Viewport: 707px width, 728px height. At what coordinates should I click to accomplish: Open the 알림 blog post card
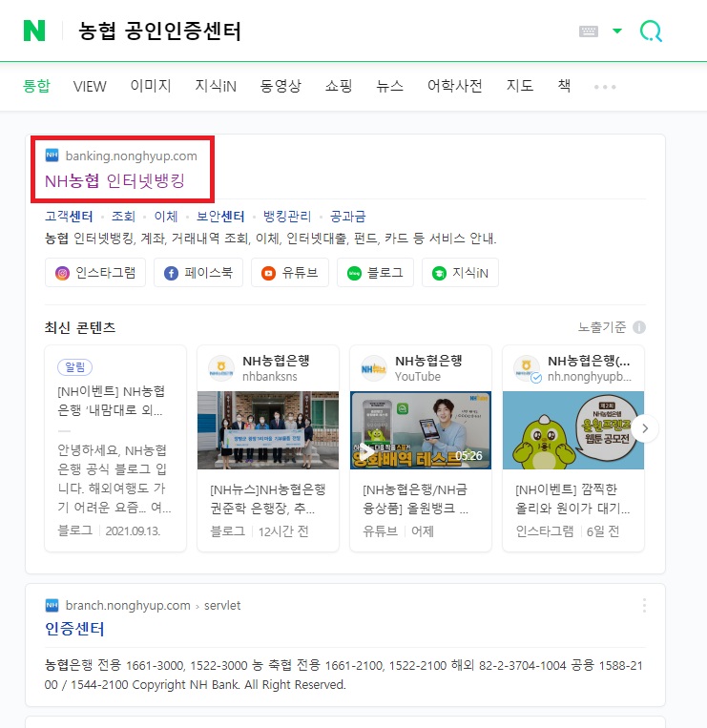coord(115,448)
